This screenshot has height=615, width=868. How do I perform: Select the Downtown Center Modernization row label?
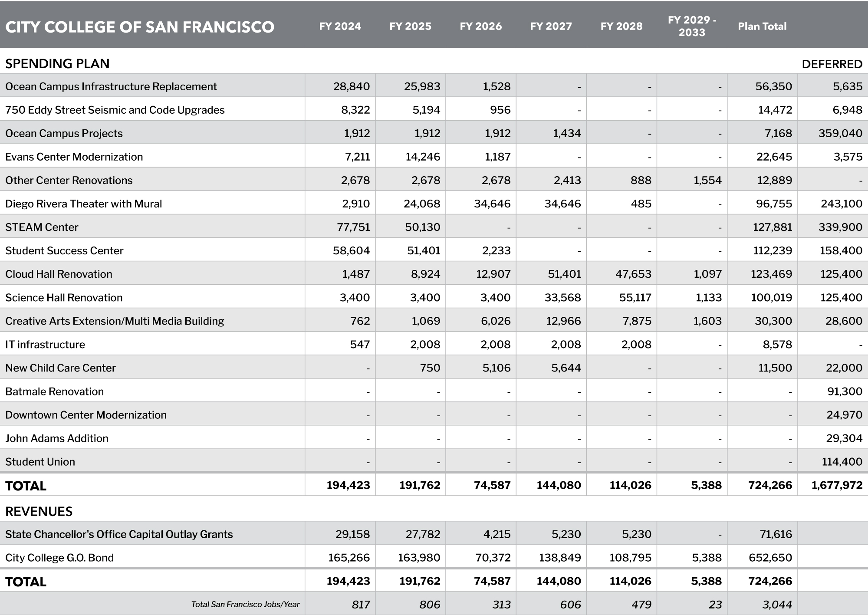coord(86,414)
